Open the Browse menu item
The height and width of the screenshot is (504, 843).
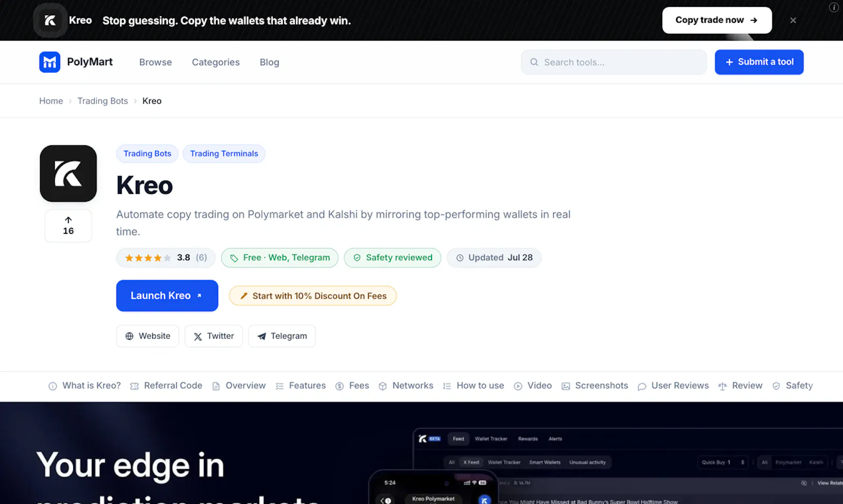pyautogui.click(x=155, y=62)
